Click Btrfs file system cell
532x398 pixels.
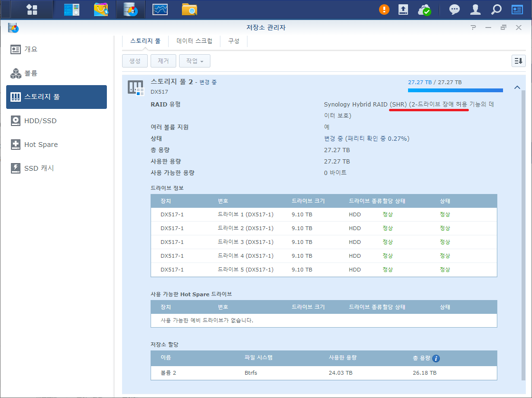pos(251,373)
